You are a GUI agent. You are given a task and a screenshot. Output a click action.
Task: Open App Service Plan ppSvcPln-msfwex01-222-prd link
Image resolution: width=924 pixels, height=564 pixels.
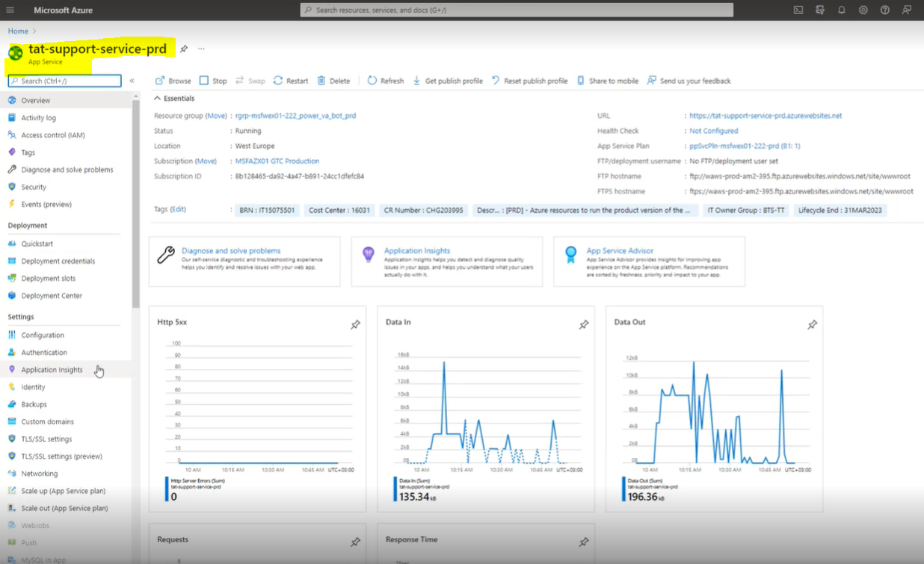coord(745,146)
